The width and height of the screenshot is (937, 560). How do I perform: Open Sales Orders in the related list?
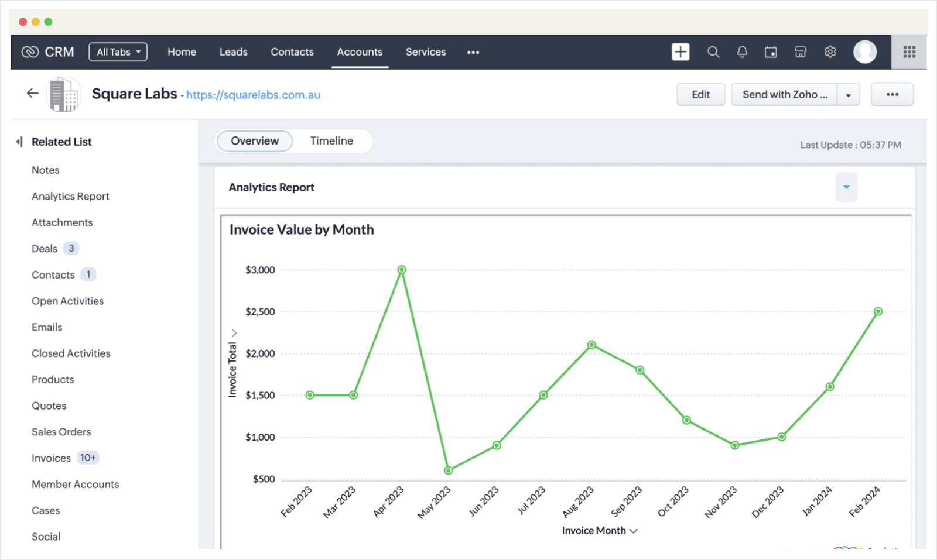(61, 432)
